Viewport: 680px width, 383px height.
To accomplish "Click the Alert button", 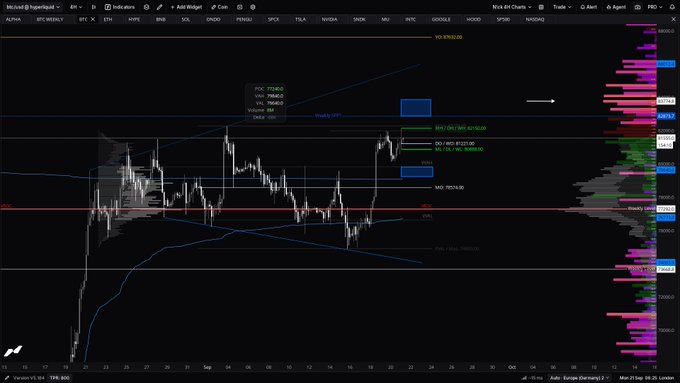I will coord(588,7).
